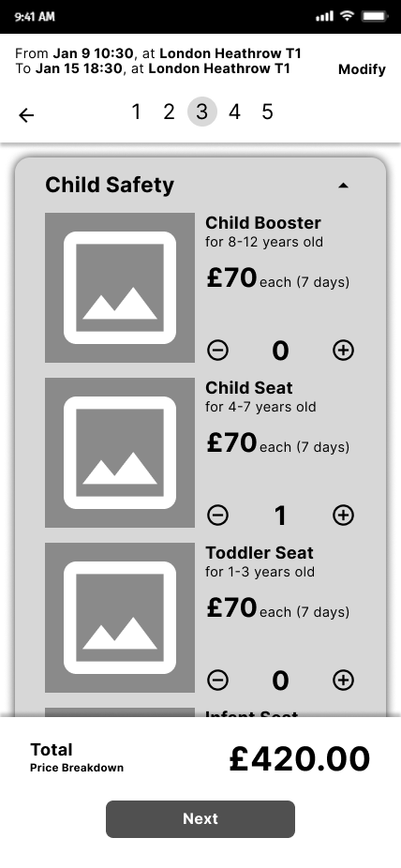The width and height of the screenshot is (401, 868).
Task: Remove a Child Seat with minus icon
Action: [x=217, y=516]
